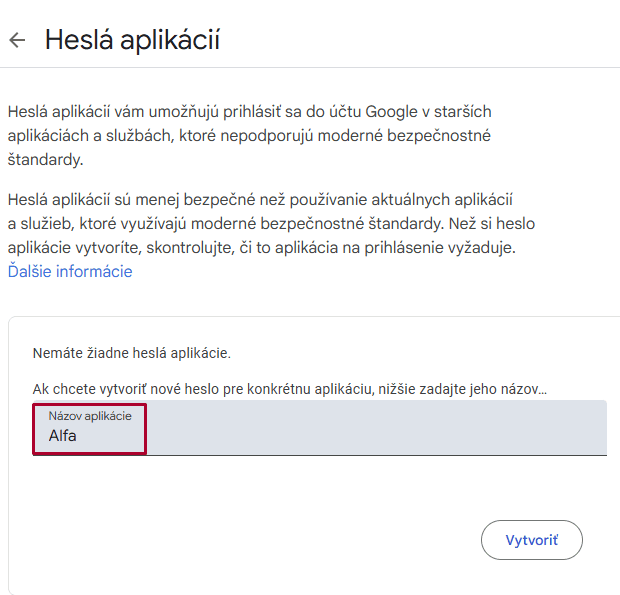Click empty area of the app name field

[x=400, y=430]
